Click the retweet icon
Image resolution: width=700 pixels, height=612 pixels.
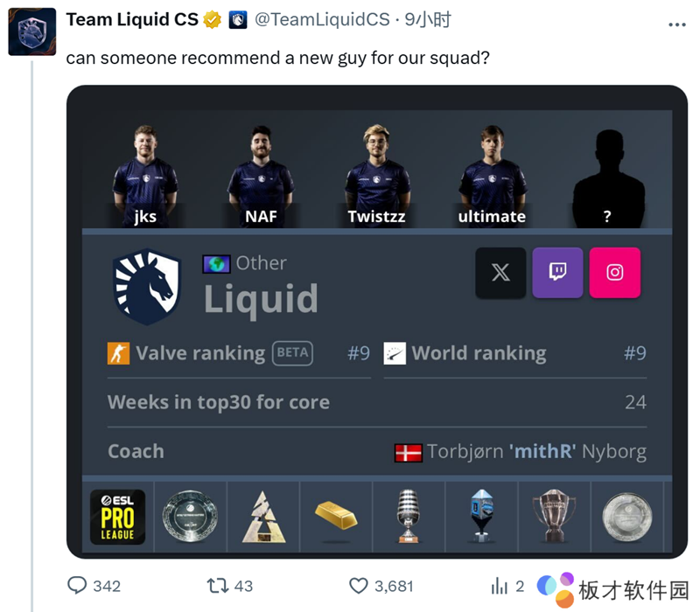tap(218, 585)
